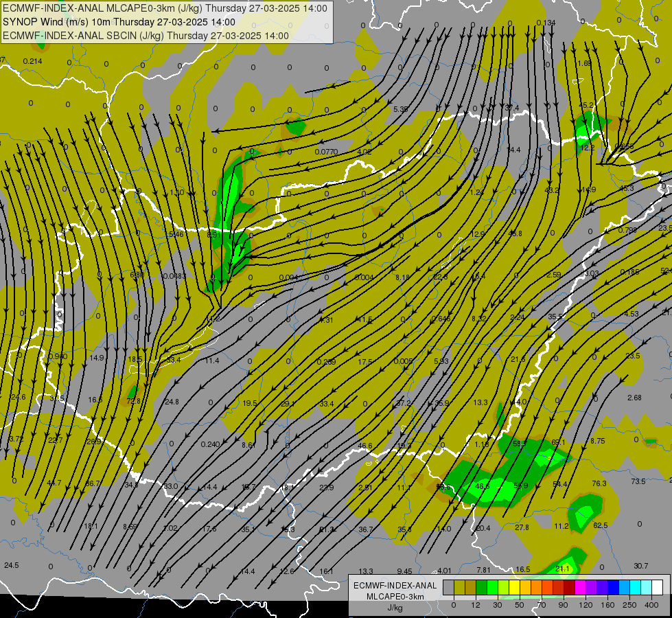The height and width of the screenshot is (618, 672).
Task: Click the 0.214 value on the map
Action: pyautogui.click(x=32, y=61)
